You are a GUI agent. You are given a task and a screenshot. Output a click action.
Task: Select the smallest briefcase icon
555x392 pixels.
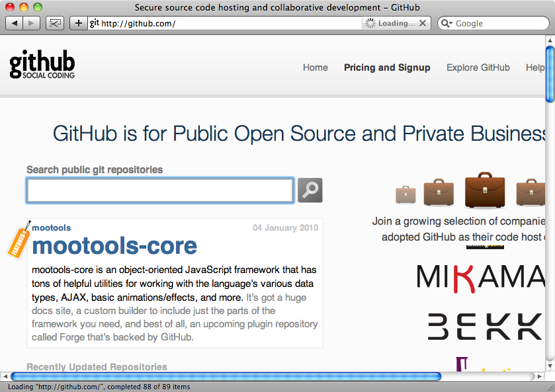pos(406,194)
